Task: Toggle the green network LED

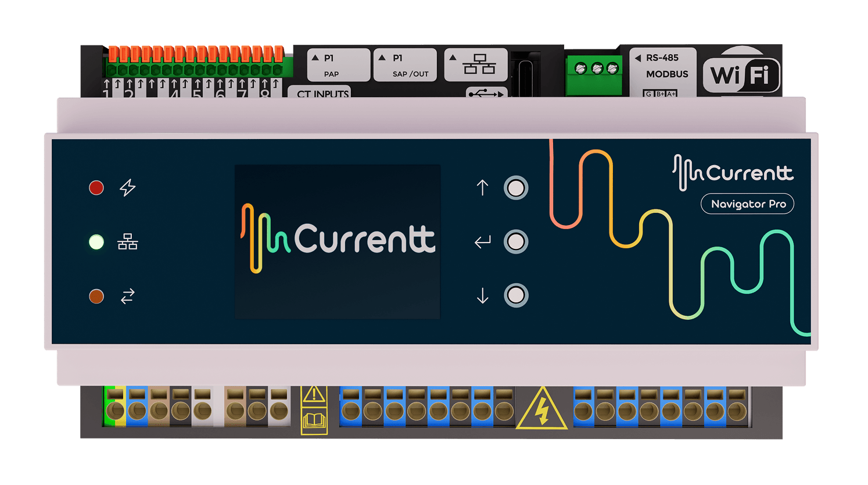Action: click(x=96, y=242)
